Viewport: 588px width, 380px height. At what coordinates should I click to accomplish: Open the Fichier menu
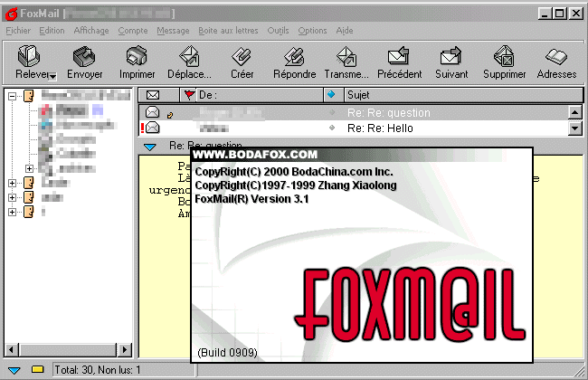pos(18,30)
